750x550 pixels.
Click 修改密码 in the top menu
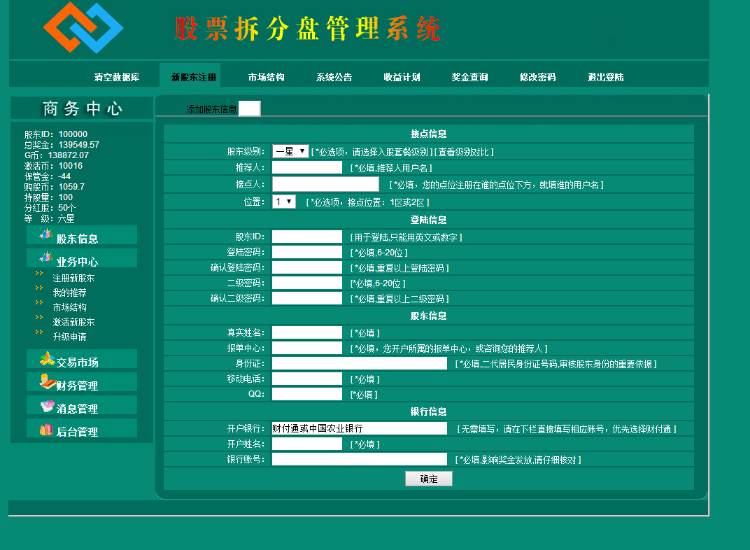[538, 77]
